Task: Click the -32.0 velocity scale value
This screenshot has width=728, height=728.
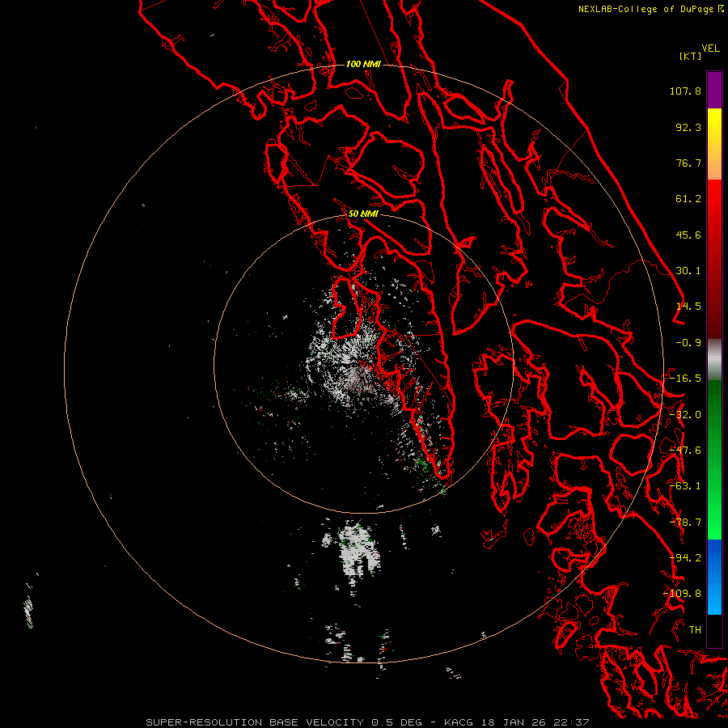Action: tap(685, 415)
